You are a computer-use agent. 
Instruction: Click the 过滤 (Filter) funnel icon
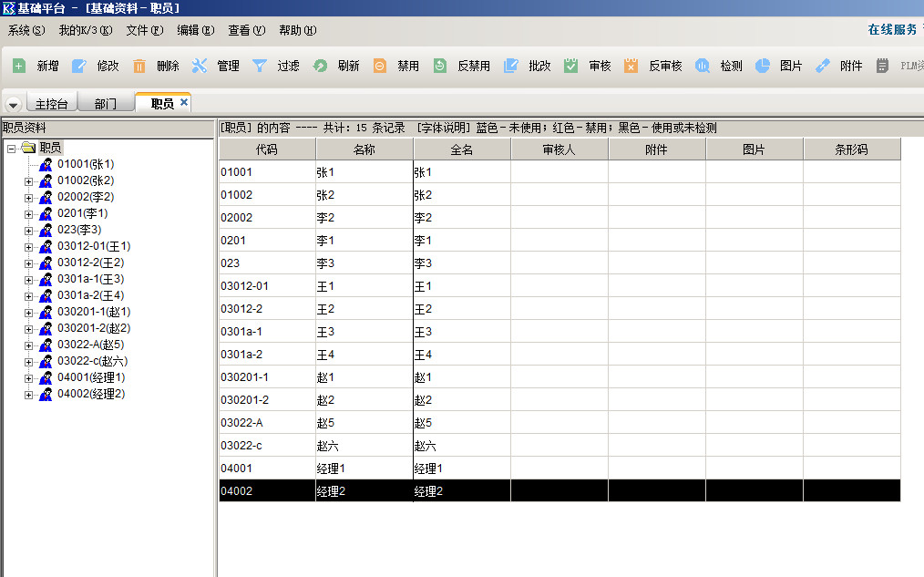(x=260, y=66)
